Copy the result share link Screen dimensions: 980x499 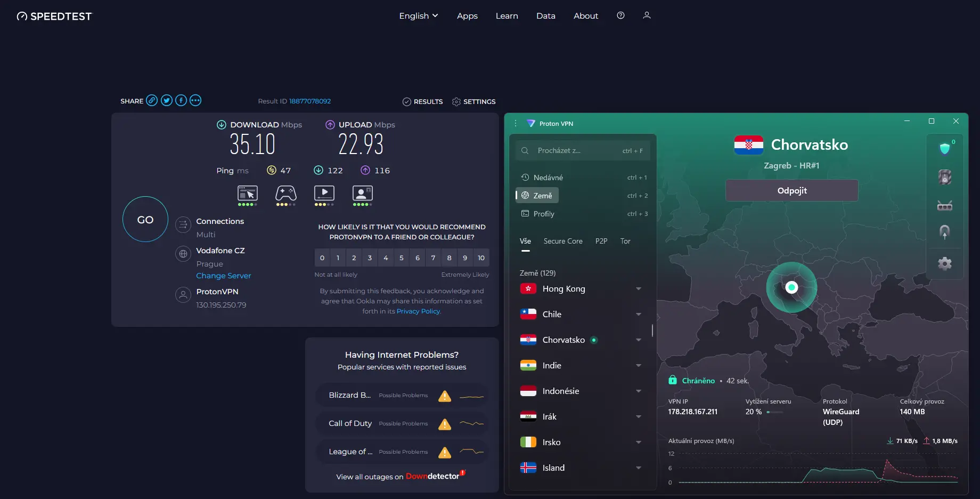pyautogui.click(x=151, y=100)
